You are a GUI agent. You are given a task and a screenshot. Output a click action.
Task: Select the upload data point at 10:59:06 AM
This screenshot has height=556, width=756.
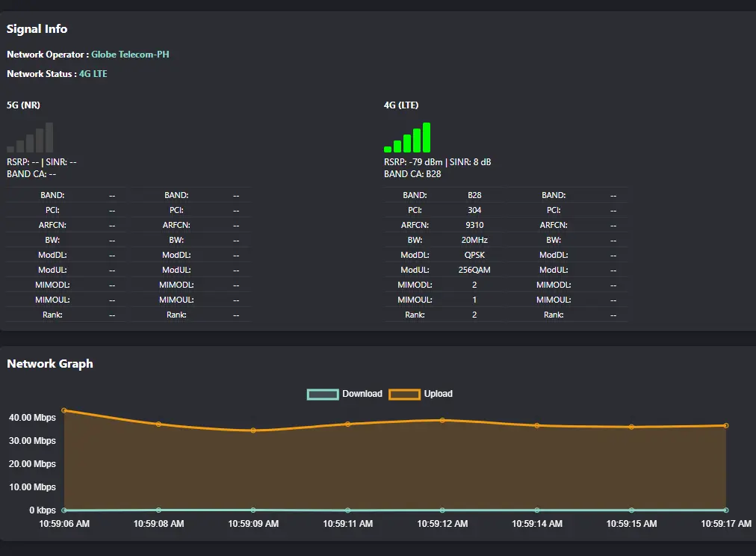point(64,410)
